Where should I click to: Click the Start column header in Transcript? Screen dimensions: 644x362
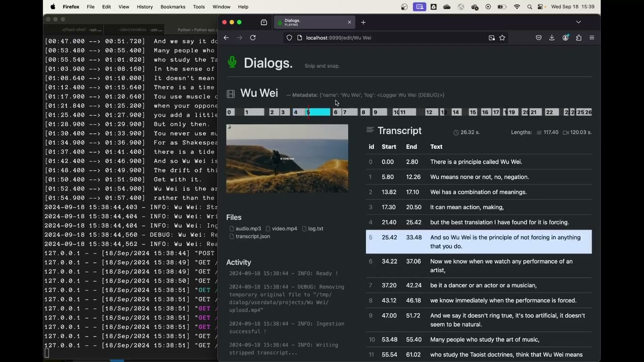point(389,147)
